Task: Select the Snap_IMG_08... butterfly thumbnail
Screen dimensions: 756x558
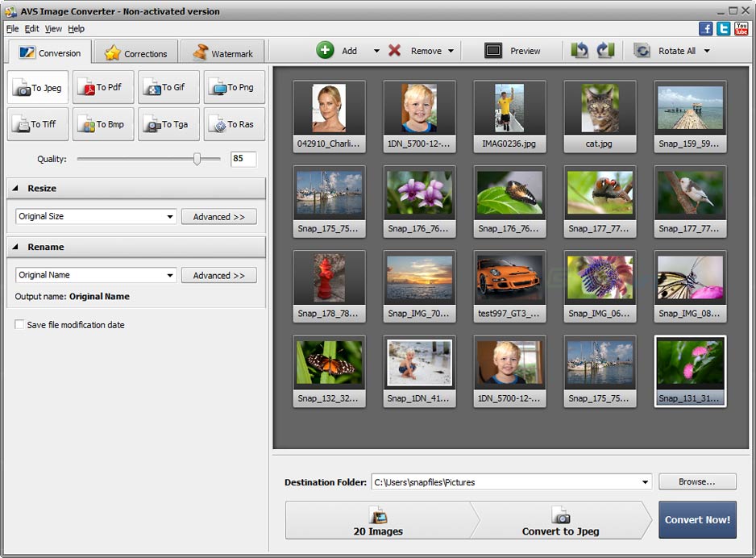Action: click(x=690, y=286)
